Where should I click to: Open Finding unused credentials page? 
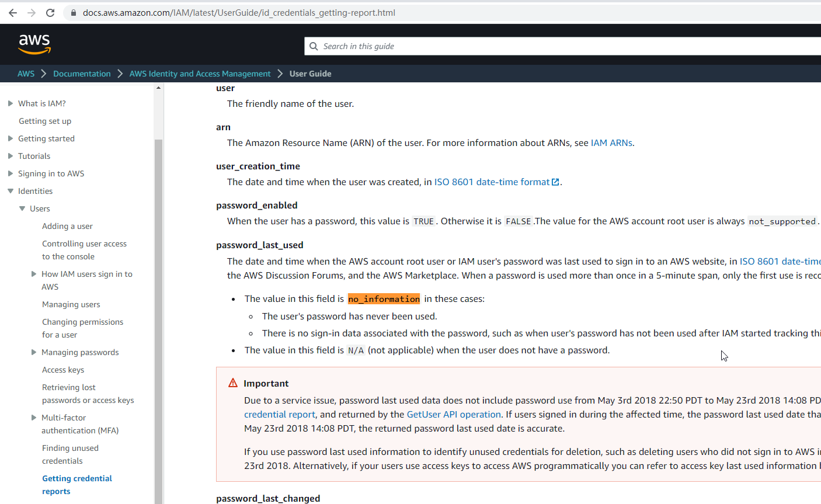70,454
